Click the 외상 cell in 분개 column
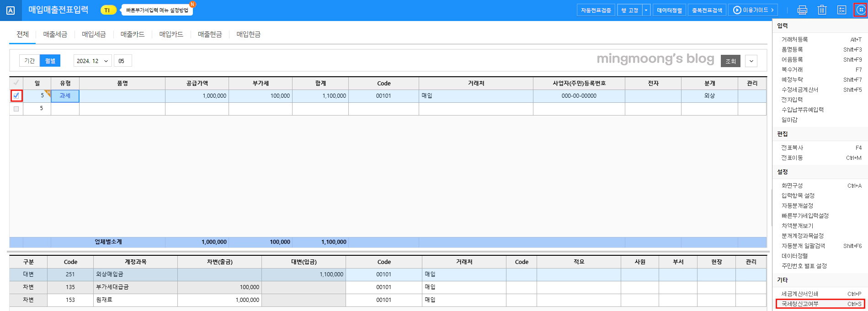 tap(709, 96)
